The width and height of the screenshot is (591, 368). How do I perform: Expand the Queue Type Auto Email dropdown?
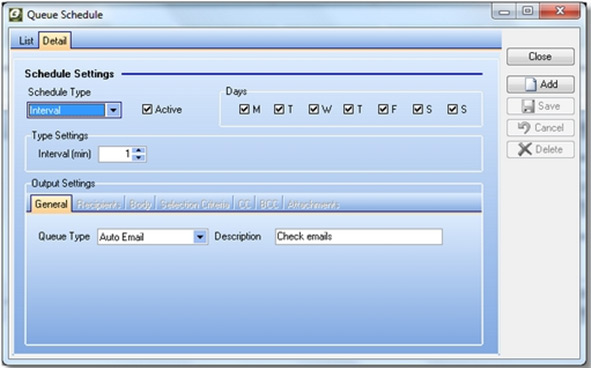[x=200, y=237]
